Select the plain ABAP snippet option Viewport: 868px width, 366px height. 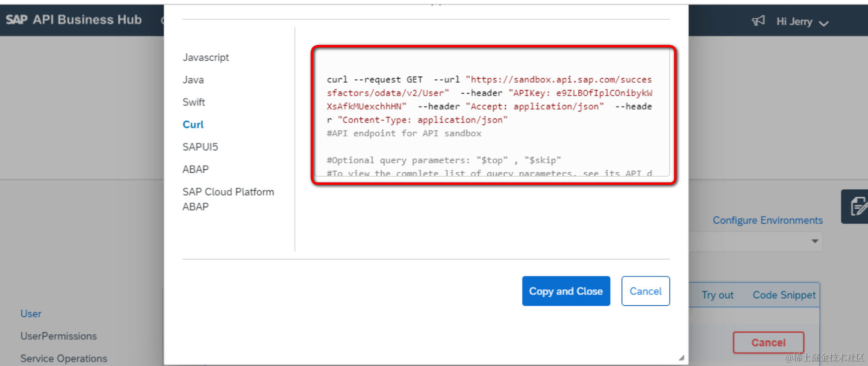195,169
